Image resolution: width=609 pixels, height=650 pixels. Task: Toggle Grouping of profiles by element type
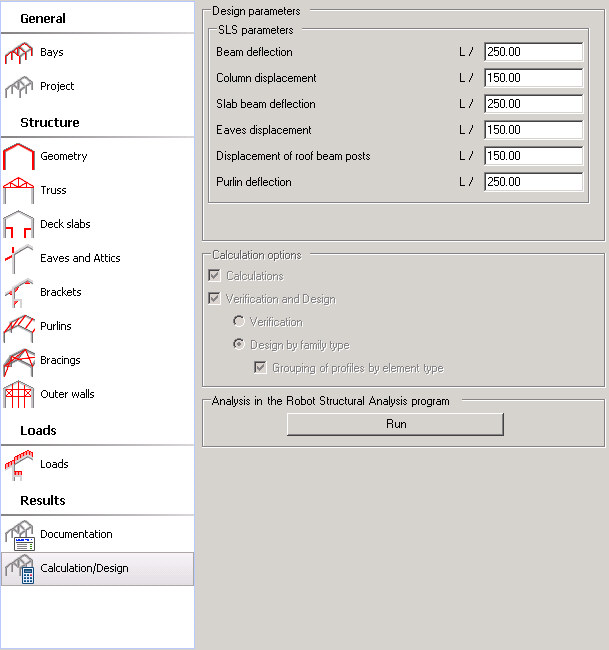pyautogui.click(x=261, y=368)
